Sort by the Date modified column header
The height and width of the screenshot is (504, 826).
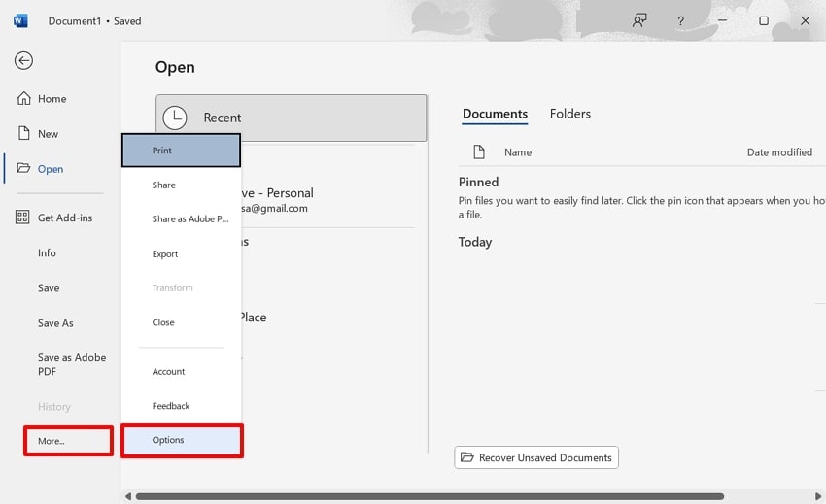779,152
